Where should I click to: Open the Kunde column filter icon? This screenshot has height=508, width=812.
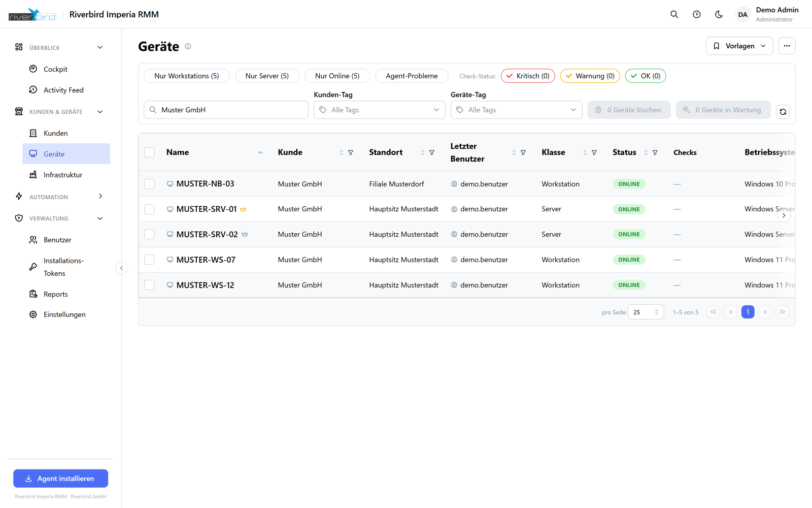pyautogui.click(x=351, y=152)
